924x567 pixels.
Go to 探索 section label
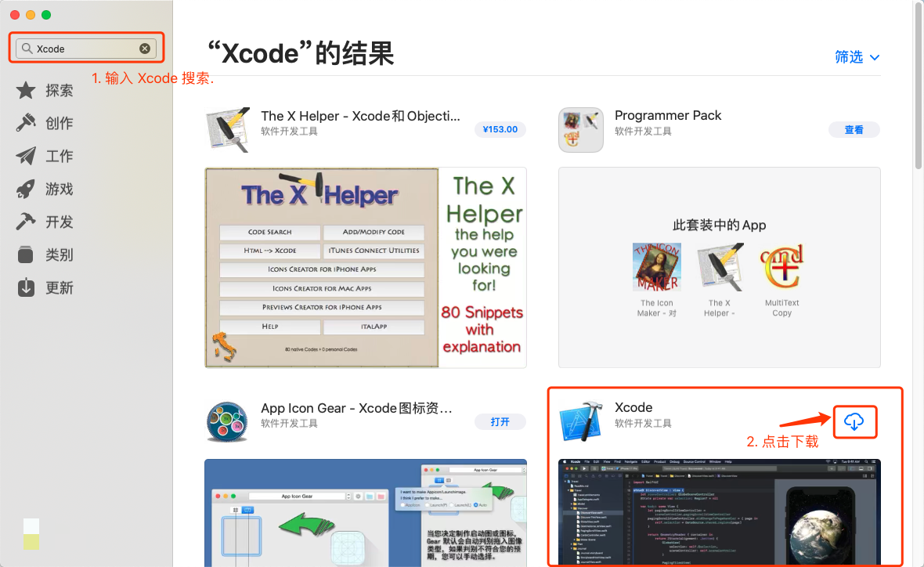click(59, 90)
